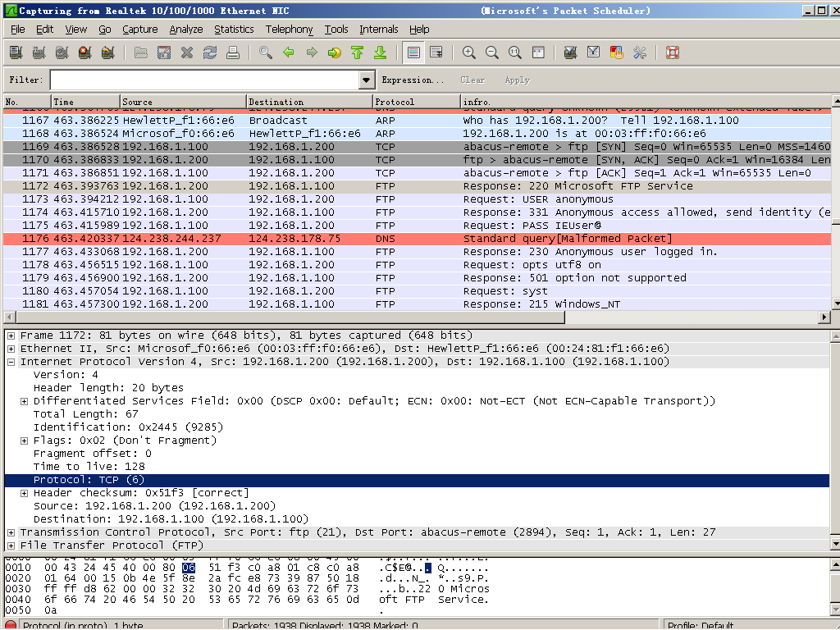Select packet 1176 malformed DNS row

(x=417, y=239)
